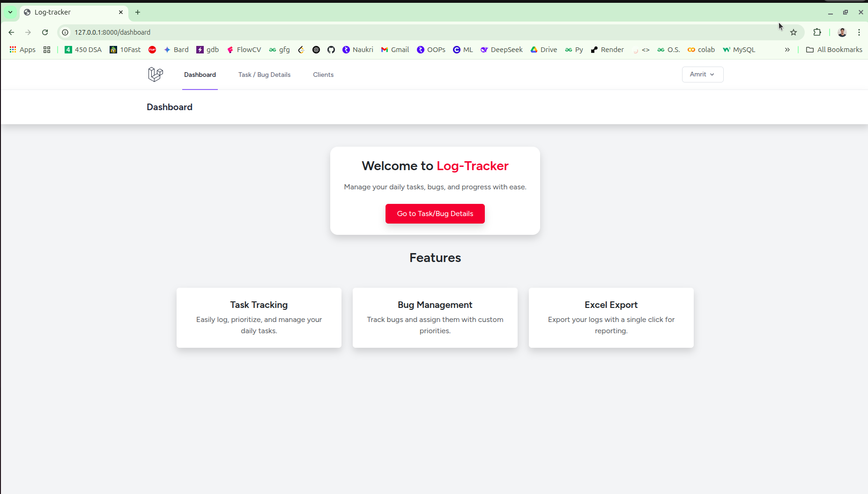The image size is (868, 494).
Task: Open the Chrome profile avatar
Action: click(x=842, y=32)
